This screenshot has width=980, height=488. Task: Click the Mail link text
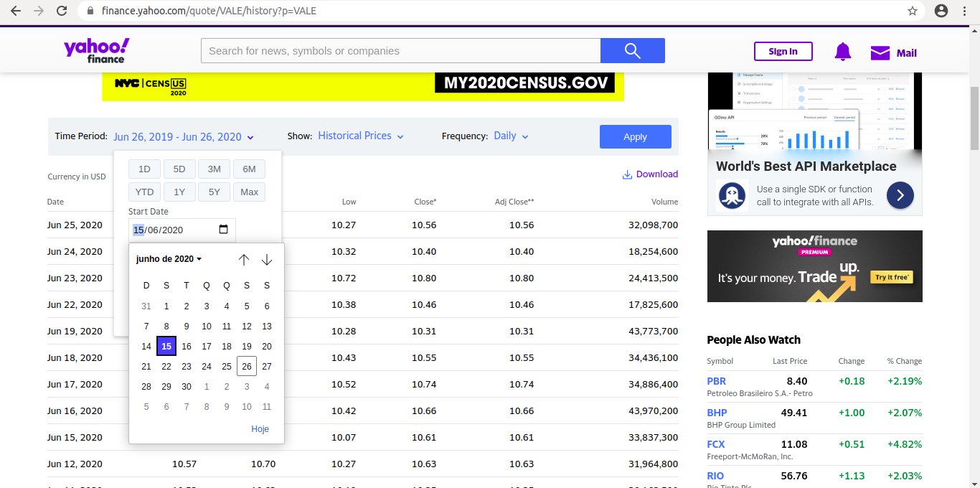pos(907,52)
